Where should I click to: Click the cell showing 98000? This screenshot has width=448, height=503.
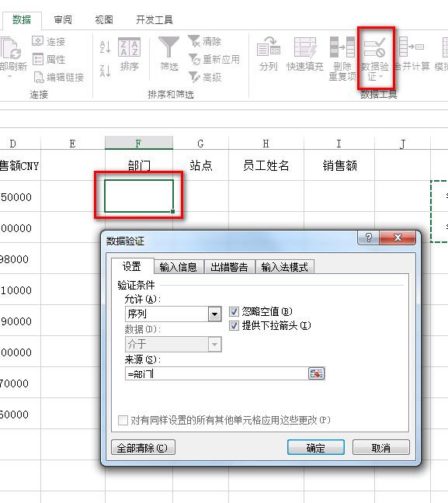coord(20,259)
